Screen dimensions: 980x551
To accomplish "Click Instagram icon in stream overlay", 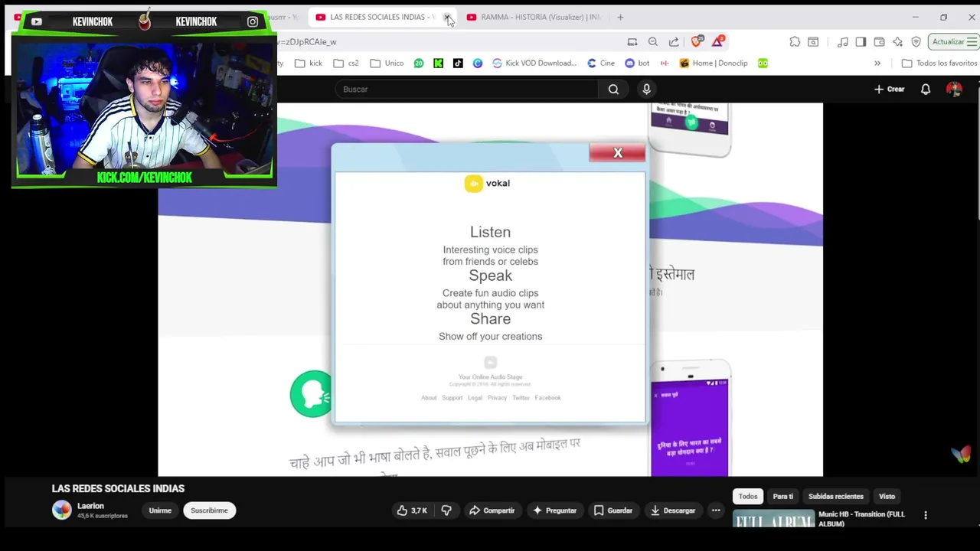I will (253, 21).
